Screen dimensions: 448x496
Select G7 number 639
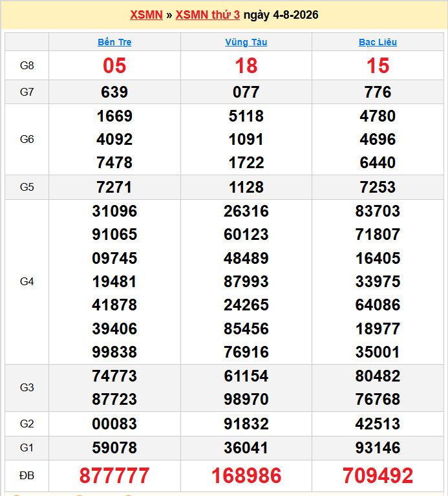tap(114, 92)
